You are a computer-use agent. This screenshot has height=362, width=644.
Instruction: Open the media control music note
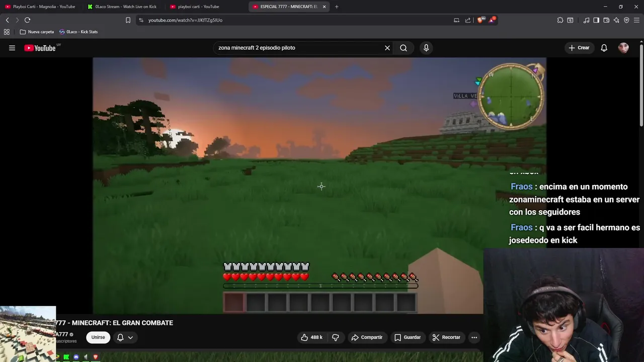click(x=586, y=20)
